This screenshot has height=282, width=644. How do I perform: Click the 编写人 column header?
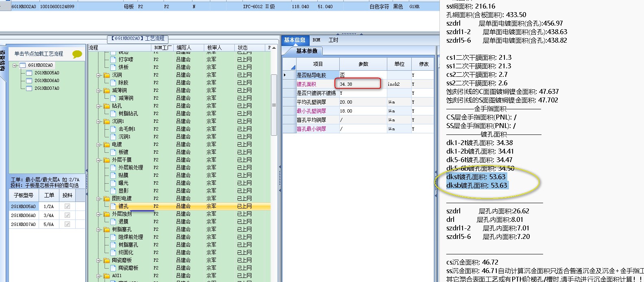pyautogui.click(x=190, y=48)
